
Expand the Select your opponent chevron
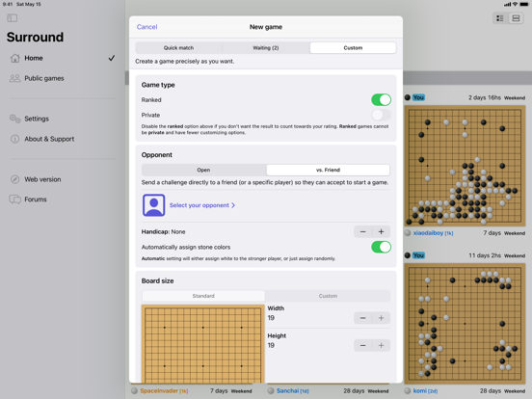(233, 205)
